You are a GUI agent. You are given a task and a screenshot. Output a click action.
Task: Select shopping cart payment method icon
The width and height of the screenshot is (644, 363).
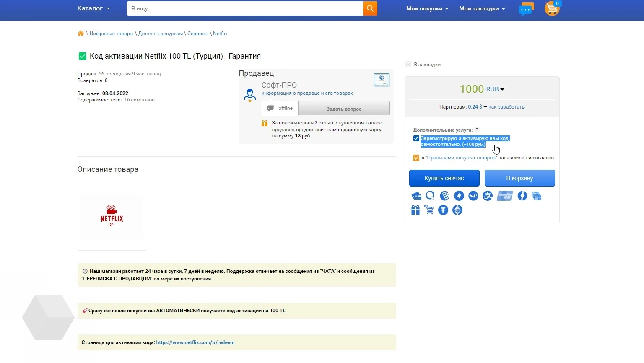coord(429,210)
